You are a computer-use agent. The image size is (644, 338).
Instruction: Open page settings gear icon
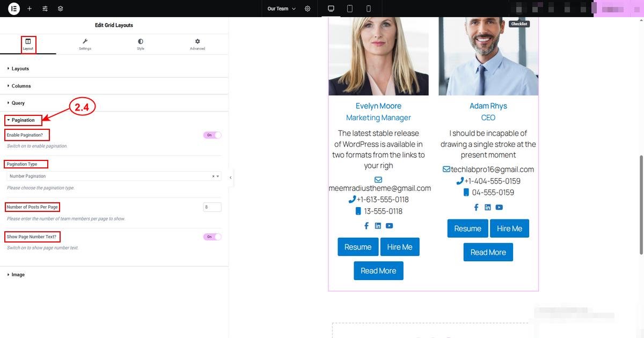coord(308,9)
